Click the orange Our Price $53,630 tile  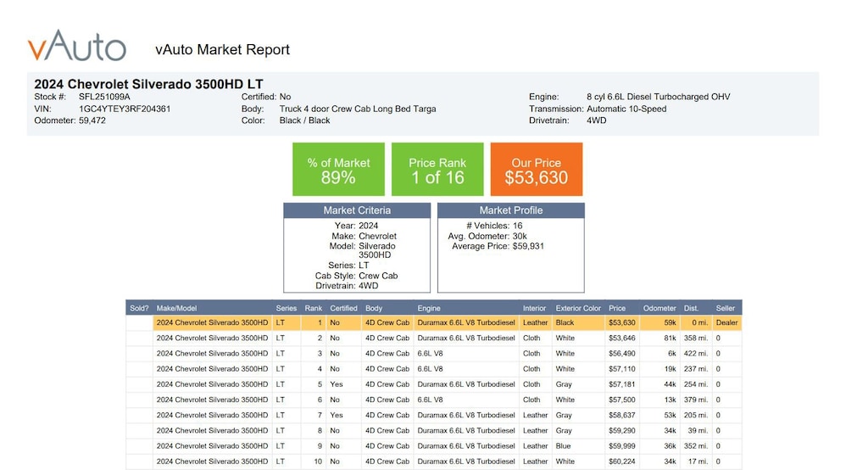(536, 170)
